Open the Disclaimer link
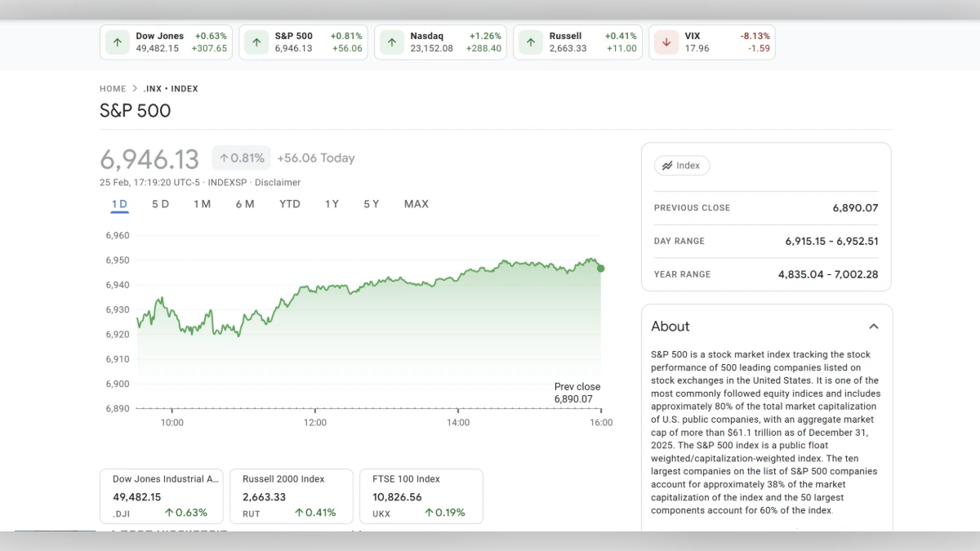 pyautogui.click(x=278, y=182)
